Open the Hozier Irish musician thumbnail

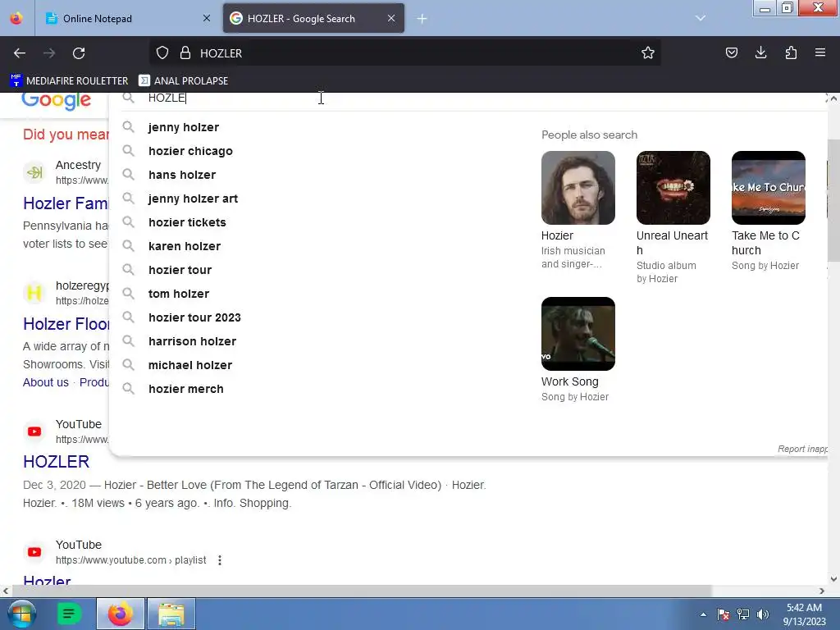pos(578,188)
